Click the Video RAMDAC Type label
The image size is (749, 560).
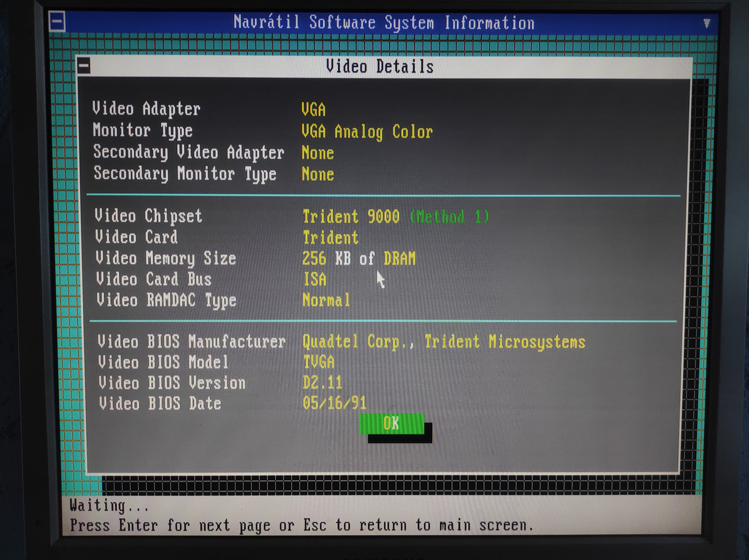[x=166, y=300]
